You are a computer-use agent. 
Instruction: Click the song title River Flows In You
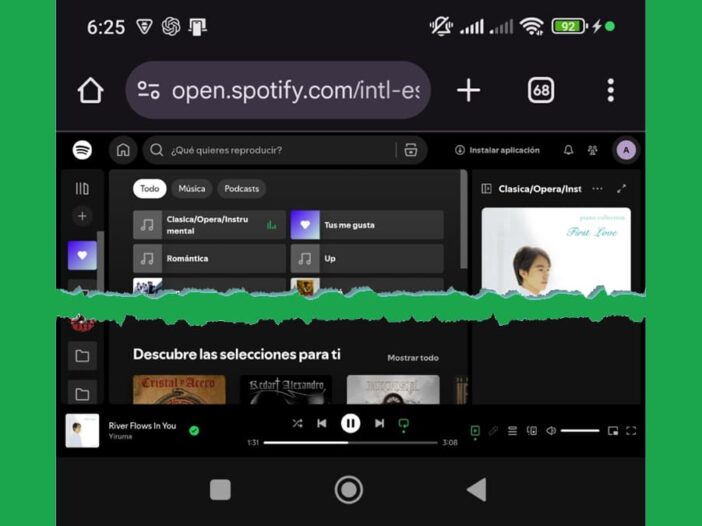pos(142,426)
